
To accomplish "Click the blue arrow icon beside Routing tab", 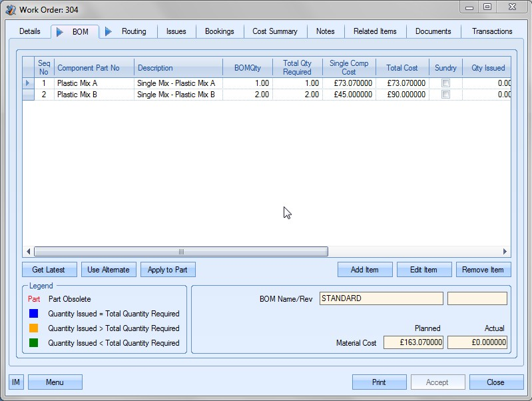I will pos(109,31).
